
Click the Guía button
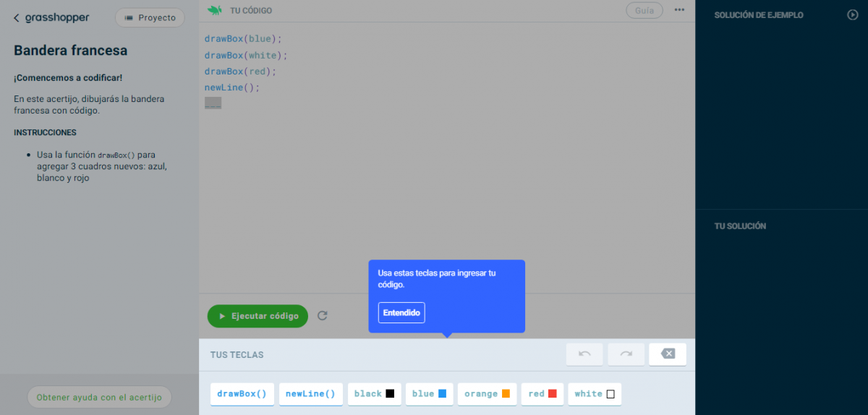click(x=644, y=10)
